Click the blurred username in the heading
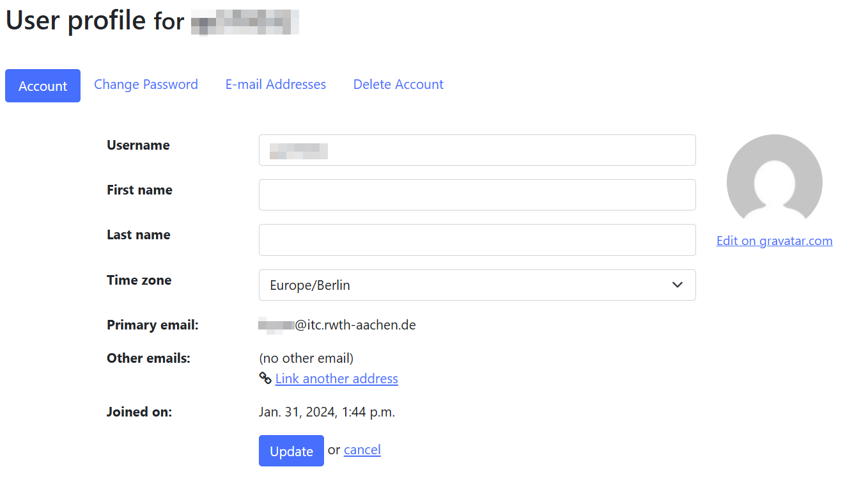Screen dimensions: 868x492 [245, 22]
